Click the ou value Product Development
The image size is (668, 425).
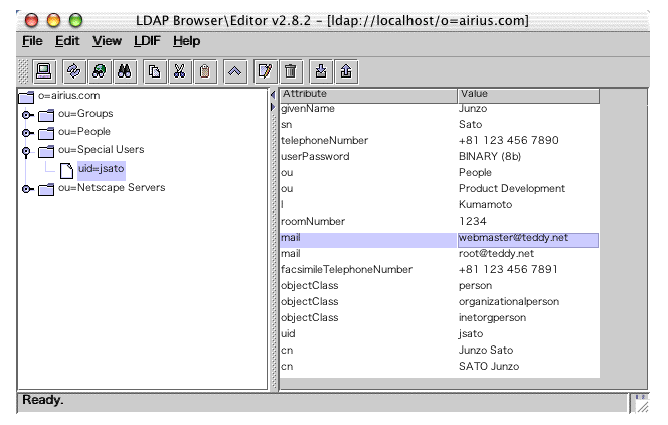[x=512, y=189]
